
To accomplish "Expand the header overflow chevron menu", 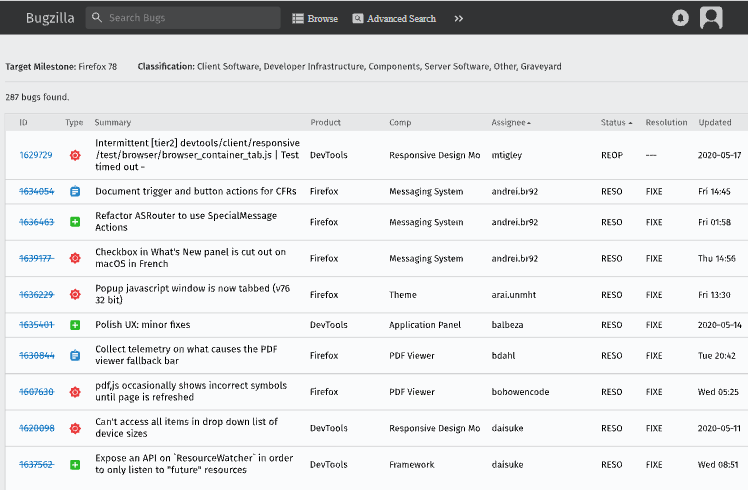I will click(x=458, y=19).
